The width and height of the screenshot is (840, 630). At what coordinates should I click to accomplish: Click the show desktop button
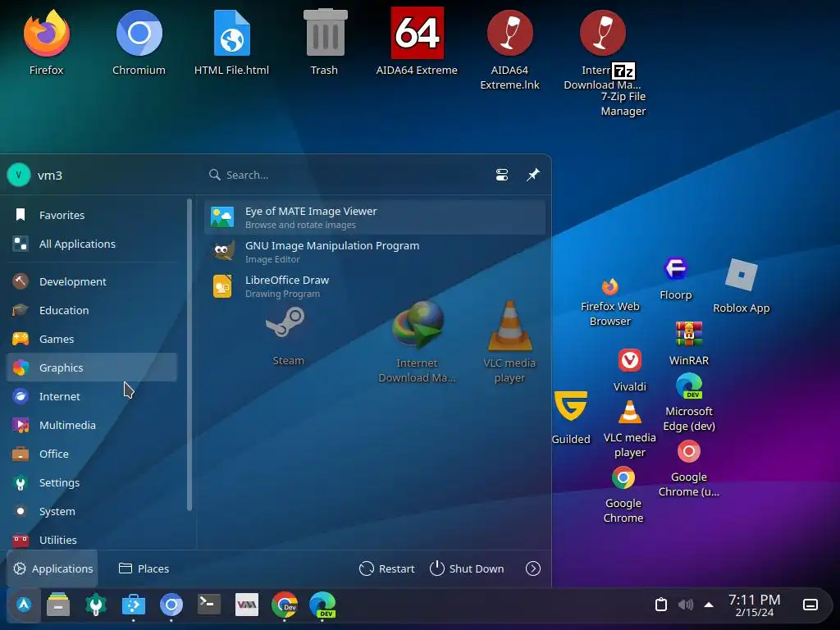pyautogui.click(x=810, y=605)
